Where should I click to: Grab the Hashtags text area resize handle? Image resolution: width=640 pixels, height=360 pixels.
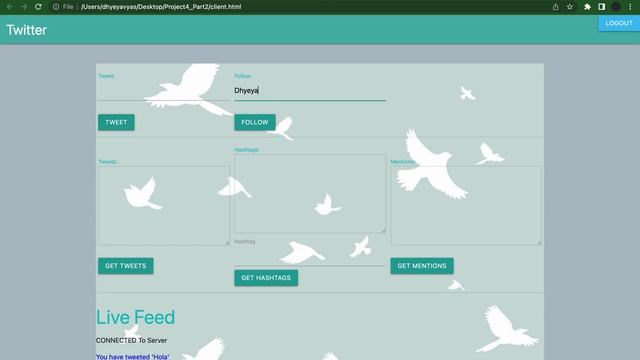384,231
